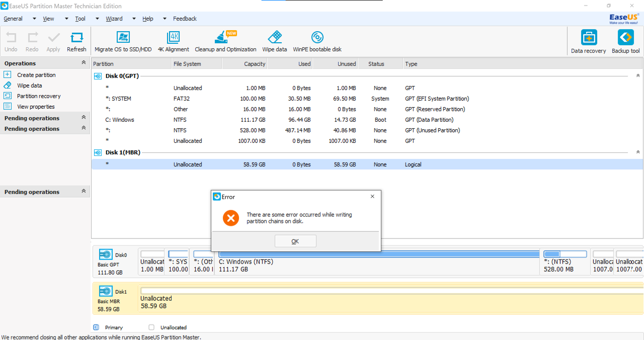Expand dropdown arrow next to Help
The image size is (644, 340).
(165, 19)
